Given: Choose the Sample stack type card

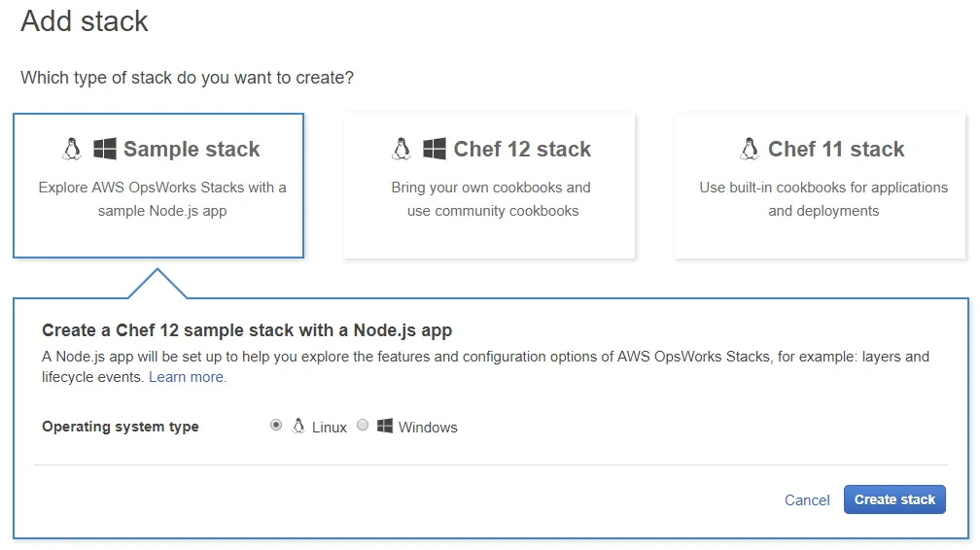Looking at the screenshot, I should pyautogui.click(x=158, y=186).
